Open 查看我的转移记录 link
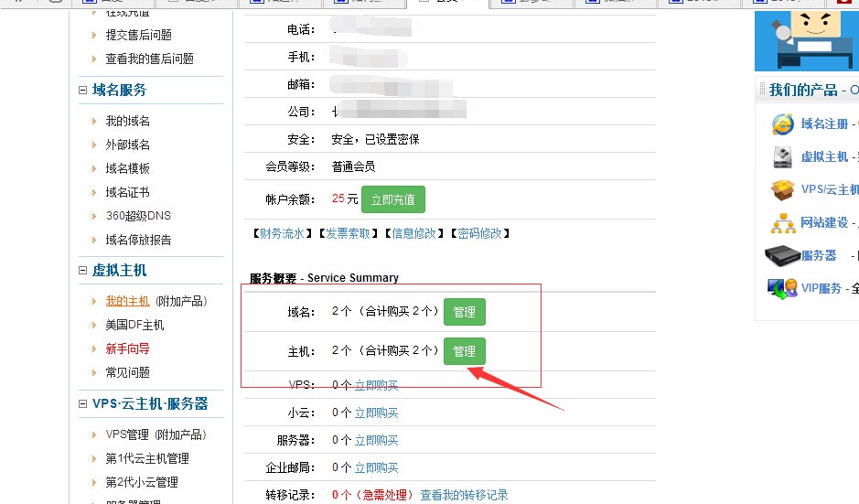The width and height of the screenshot is (859, 504). coord(464,495)
